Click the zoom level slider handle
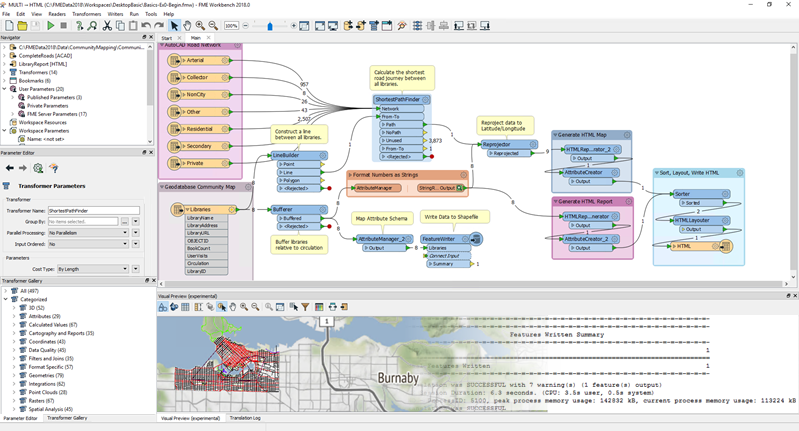The image size is (799, 431). (x=270, y=26)
